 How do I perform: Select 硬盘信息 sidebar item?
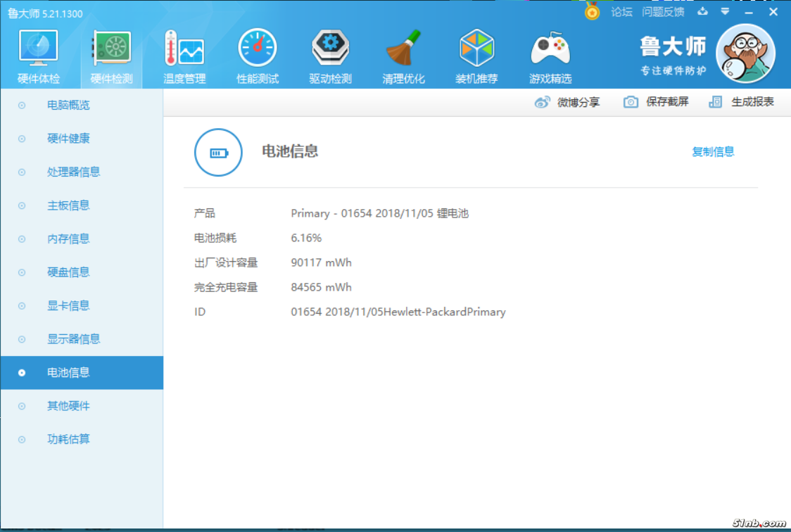[68, 272]
